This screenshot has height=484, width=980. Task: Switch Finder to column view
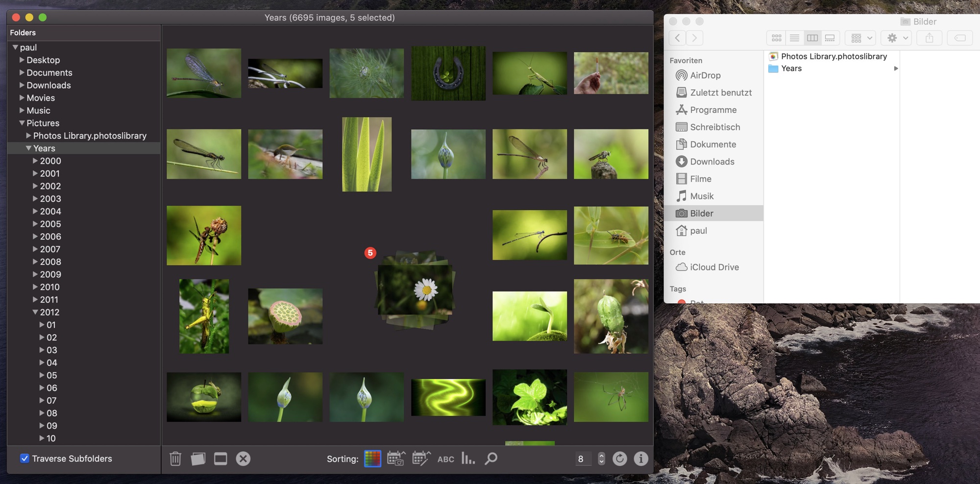(812, 38)
